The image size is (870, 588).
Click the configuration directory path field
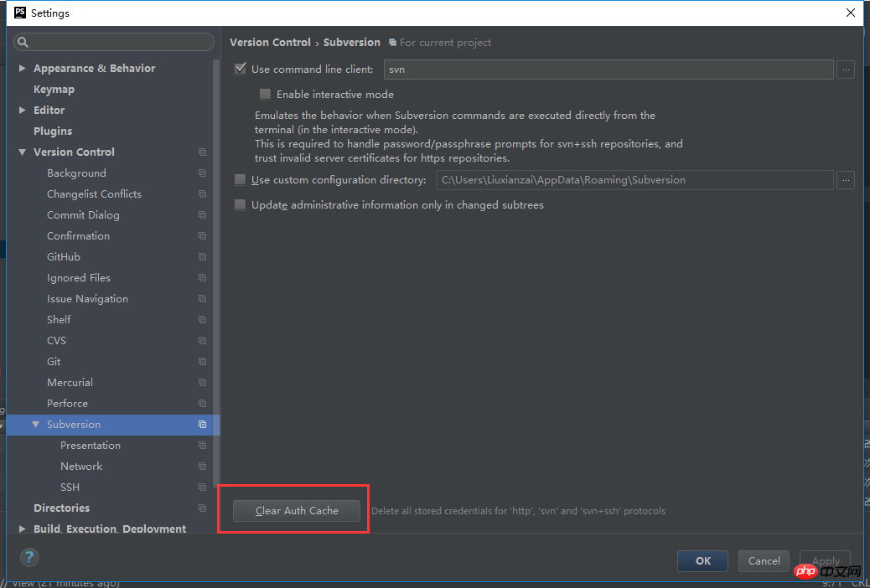pyautogui.click(x=634, y=180)
